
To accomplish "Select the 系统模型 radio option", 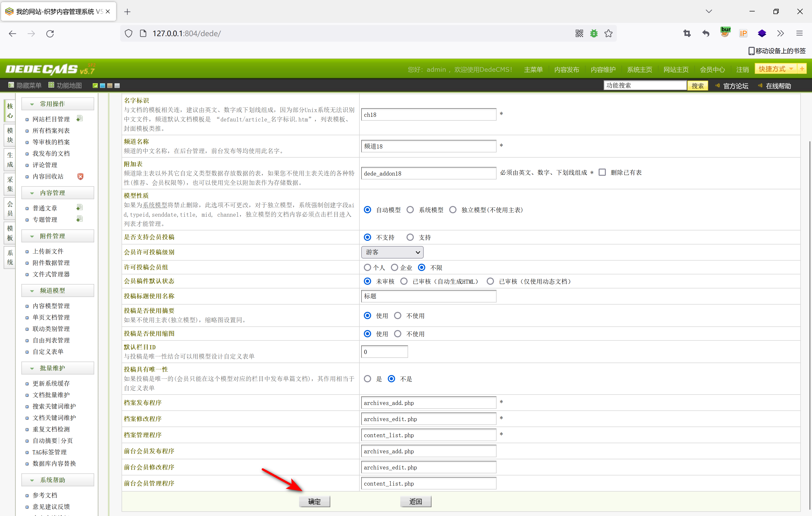I will 410,210.
